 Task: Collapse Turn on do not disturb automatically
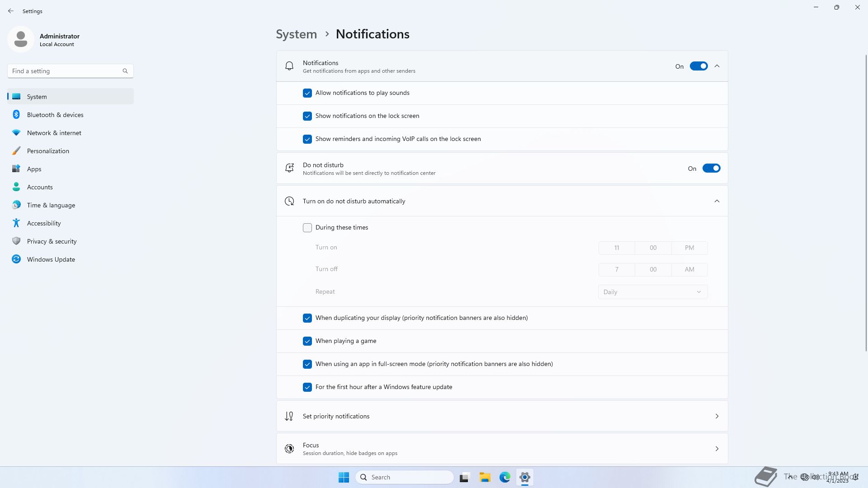point(717,201)
